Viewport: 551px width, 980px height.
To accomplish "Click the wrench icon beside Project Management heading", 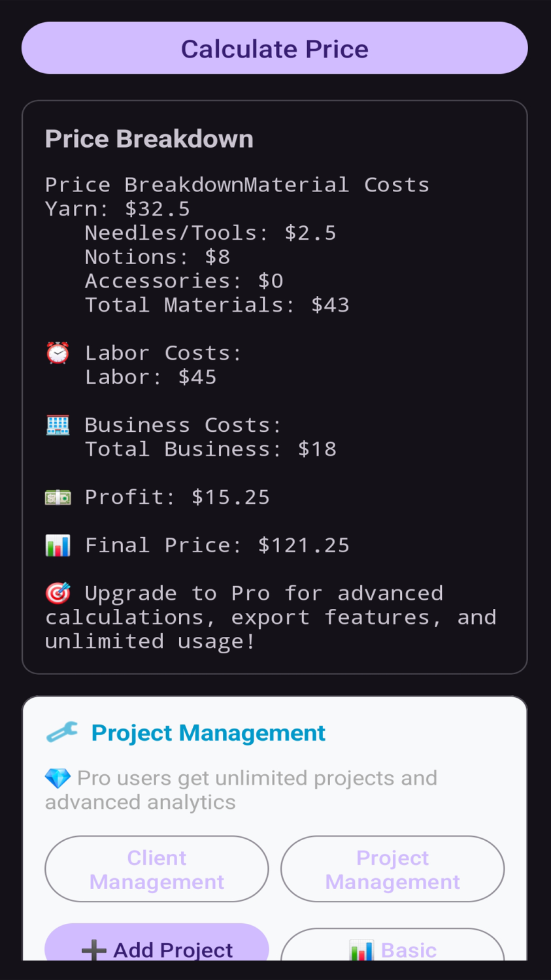I will pyautogui.click(x=62, y=733).
